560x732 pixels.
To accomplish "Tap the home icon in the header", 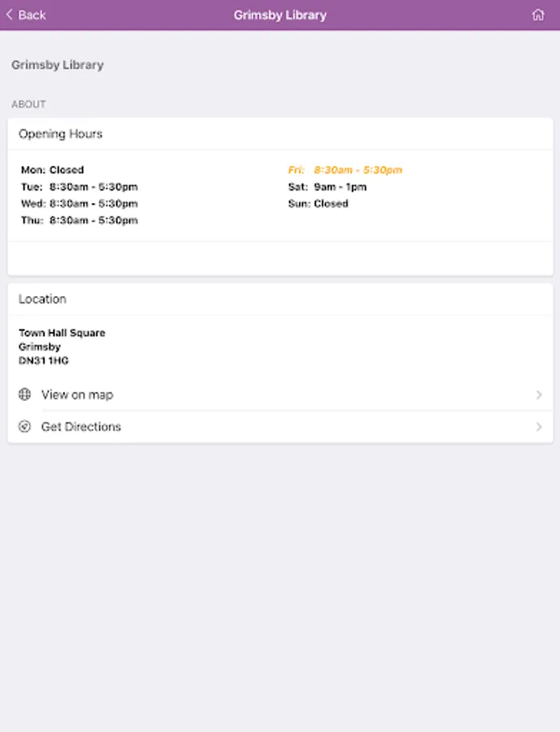I will coord(538,15).
